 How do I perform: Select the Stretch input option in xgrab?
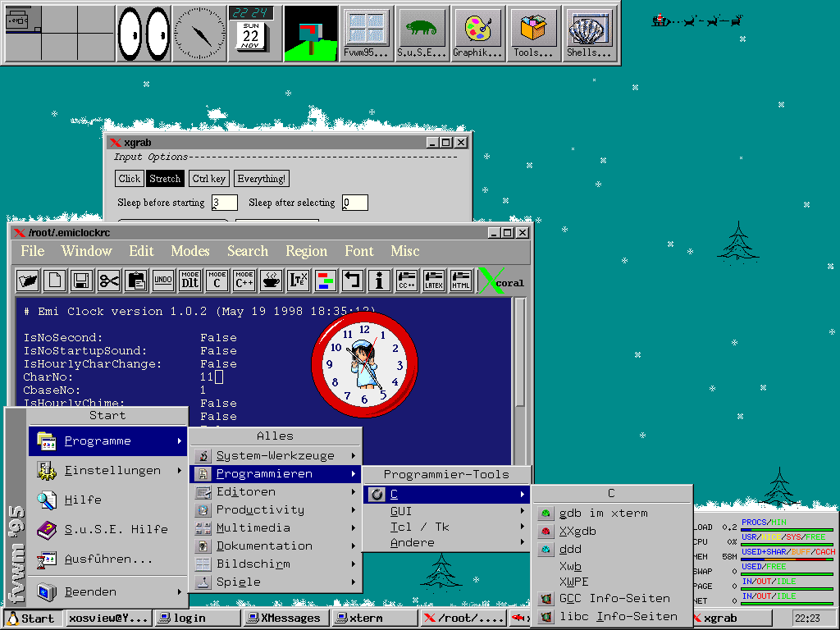tap(165, 178)
